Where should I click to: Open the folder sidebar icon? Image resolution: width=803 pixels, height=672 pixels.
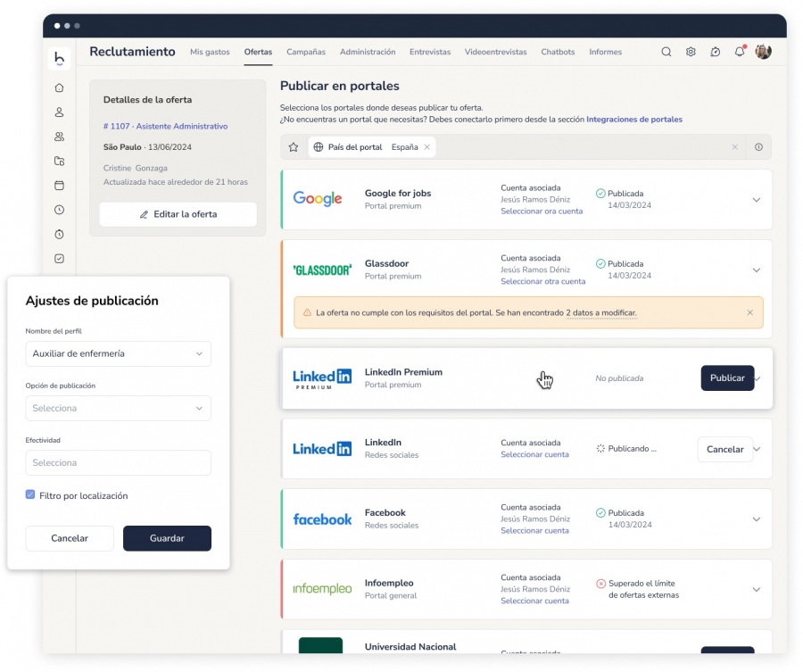(60, 161)
